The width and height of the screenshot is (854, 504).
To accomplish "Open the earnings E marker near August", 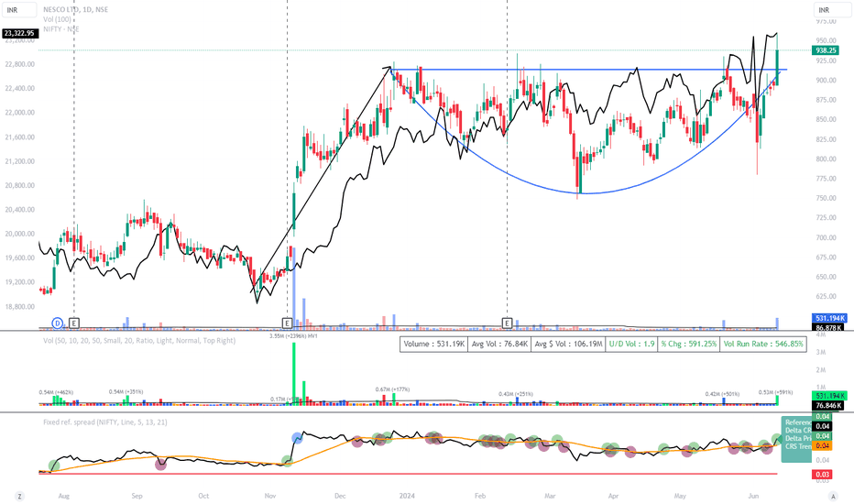I will [x=74, y=323].
